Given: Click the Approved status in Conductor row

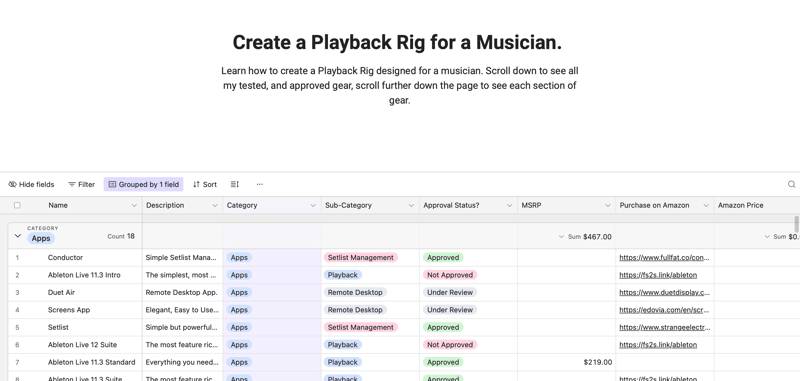Looking at the screenshot, I should (443, 258).
